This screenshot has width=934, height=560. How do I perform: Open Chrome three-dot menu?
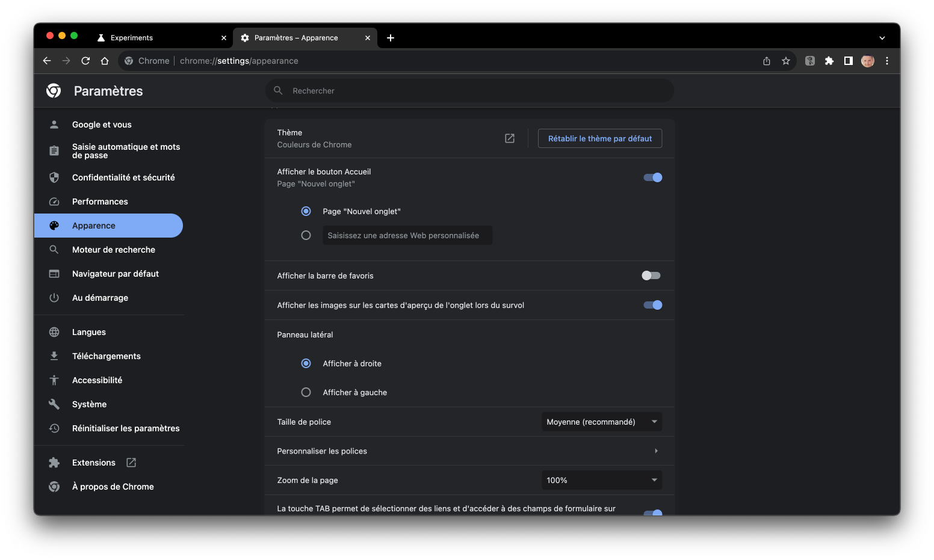tap(886, 61)
